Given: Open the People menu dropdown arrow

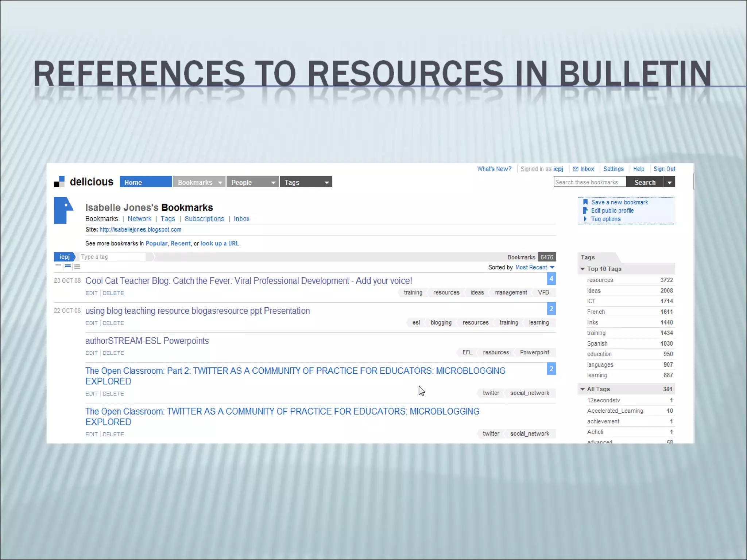Looking at the screenshot, I should click(273, 182).
